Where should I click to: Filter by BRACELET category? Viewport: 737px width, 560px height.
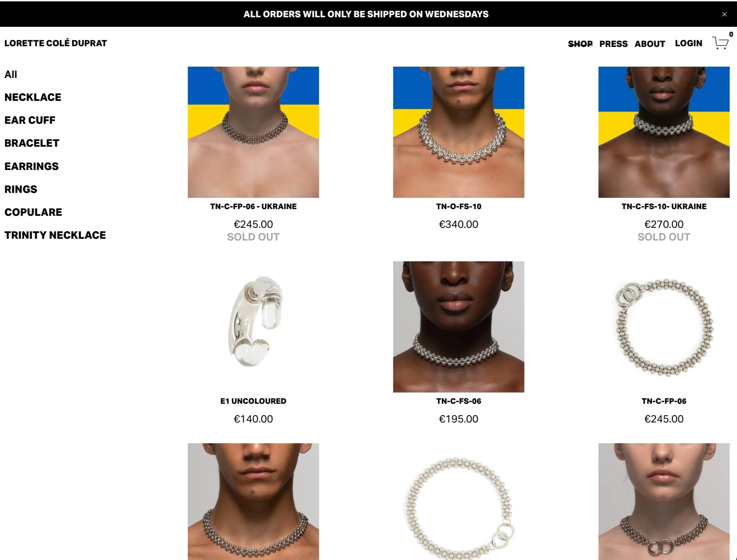click(32, 143)
